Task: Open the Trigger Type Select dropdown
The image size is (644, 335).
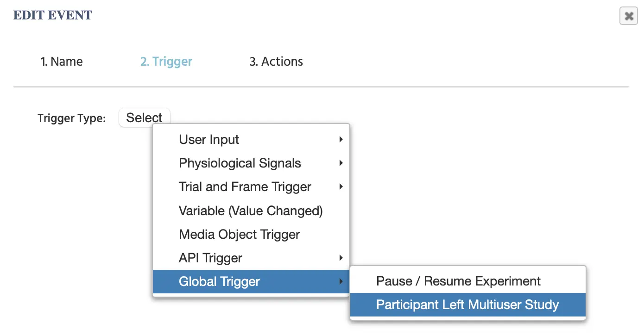Action: [144, 118]
